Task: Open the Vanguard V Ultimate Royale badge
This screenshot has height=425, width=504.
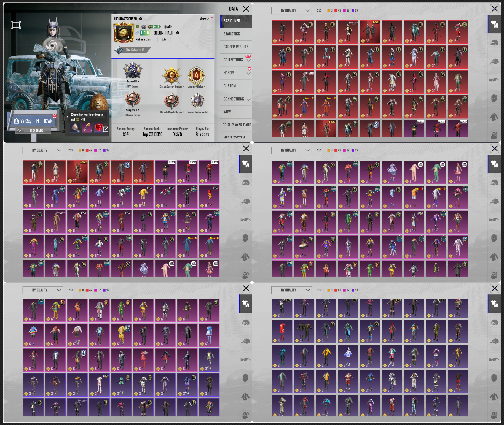Action: pyautogui.click(x=133, y=99)
